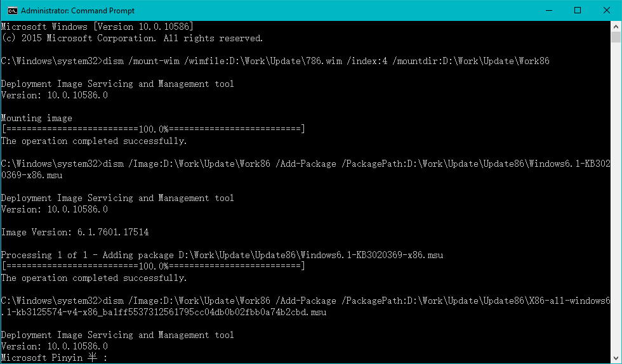
Task: Click the Microsoft Pinyin half-width indicator
Action: click(93, 358)
